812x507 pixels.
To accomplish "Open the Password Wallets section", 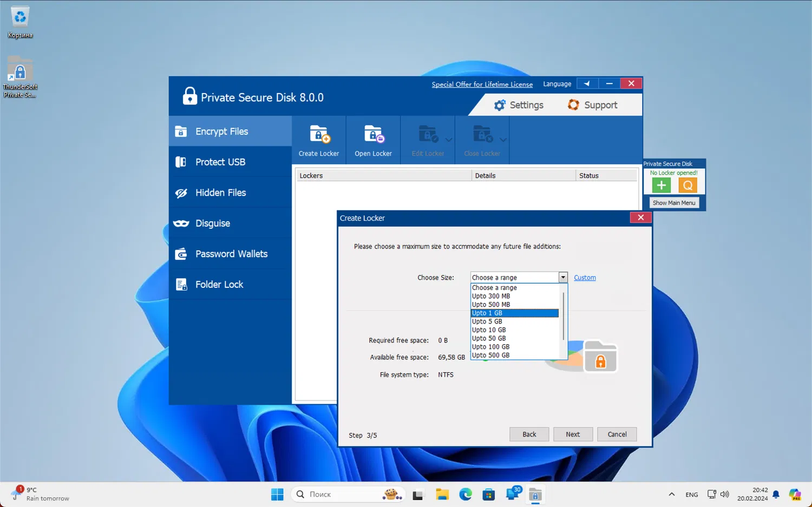I will (x=231, y=254).
